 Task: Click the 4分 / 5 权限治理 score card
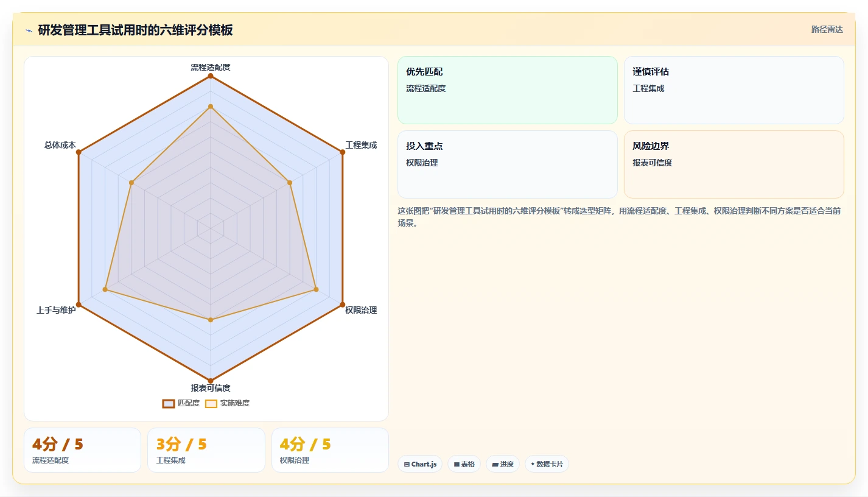tap(330, 450)
